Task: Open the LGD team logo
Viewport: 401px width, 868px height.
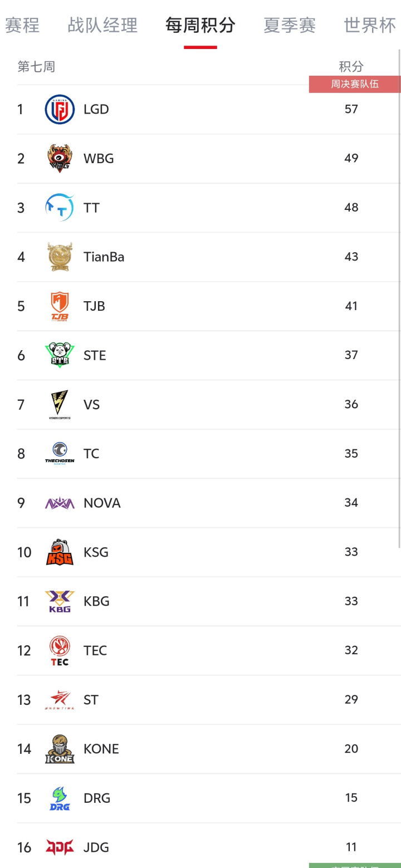Action: [x=60, y=109]
